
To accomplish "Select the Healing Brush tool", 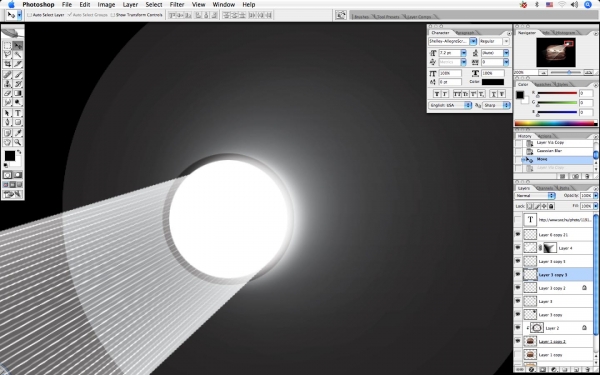I will point(7,75).
